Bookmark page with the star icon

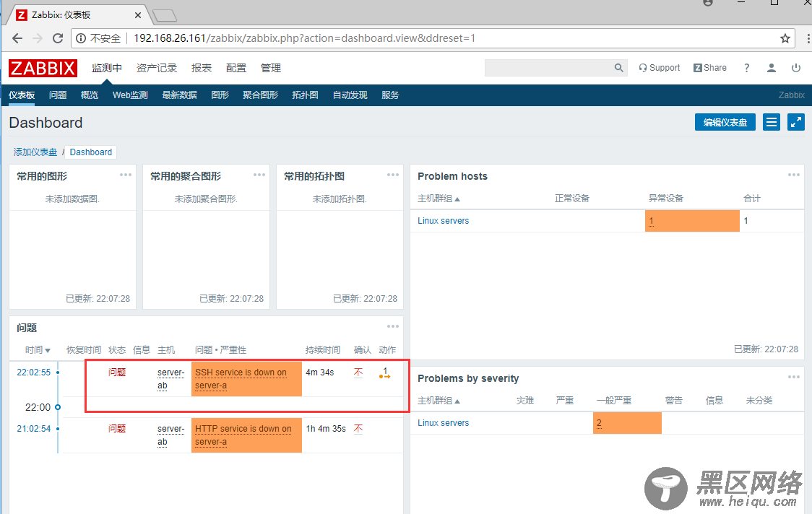click(785, 38)
